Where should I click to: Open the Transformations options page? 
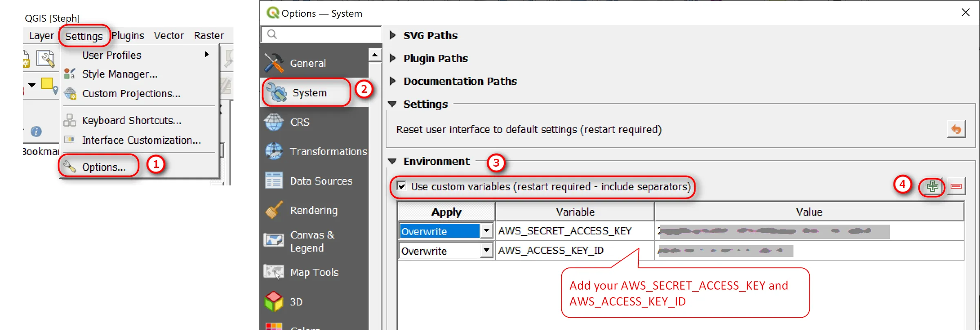point(314,152)
